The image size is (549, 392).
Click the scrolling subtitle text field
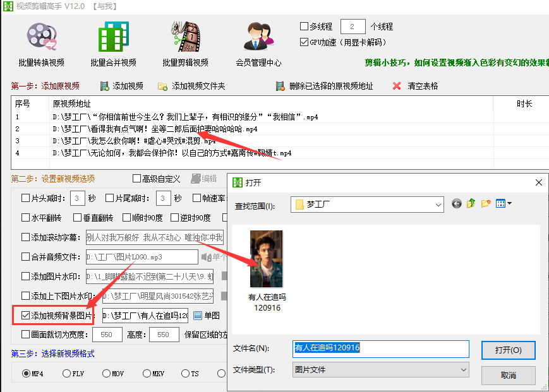tap(154, 238)
